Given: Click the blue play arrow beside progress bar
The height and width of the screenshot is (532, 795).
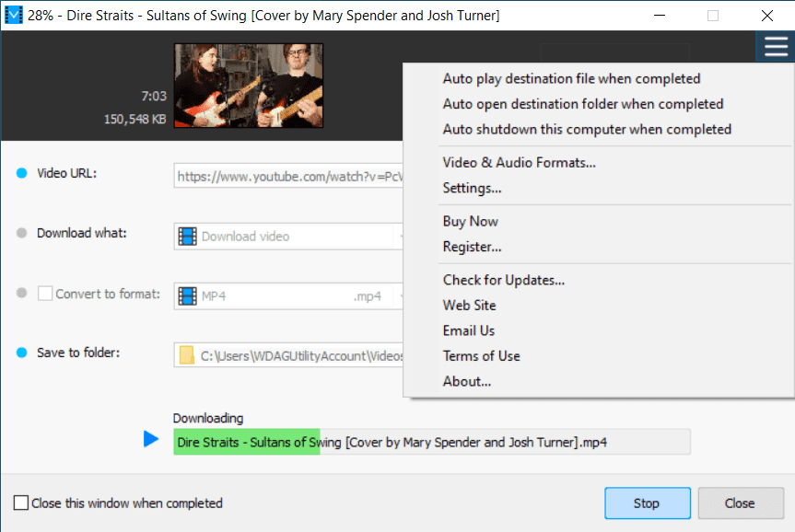Looking at the screenshot, I should (x=150, y=439).
